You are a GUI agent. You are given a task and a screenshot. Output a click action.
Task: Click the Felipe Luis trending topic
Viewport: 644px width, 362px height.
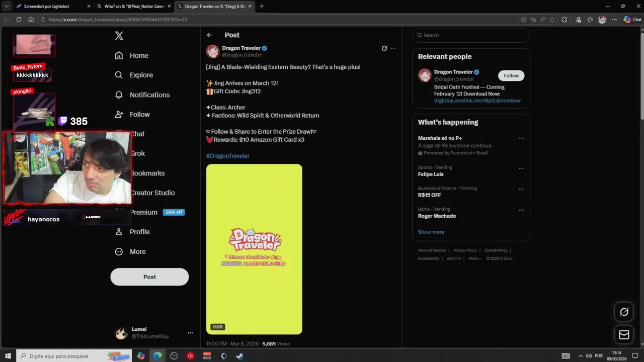[x=431, y=174]
